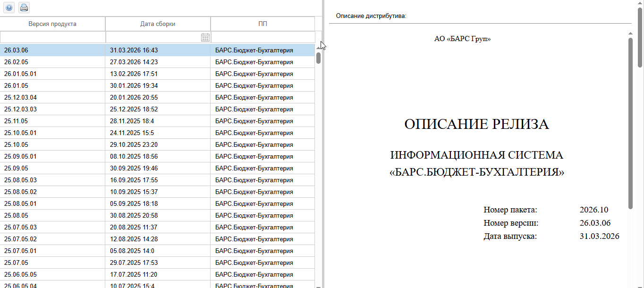Click the document preview scroll-up arrow

[x=631, y=34]
